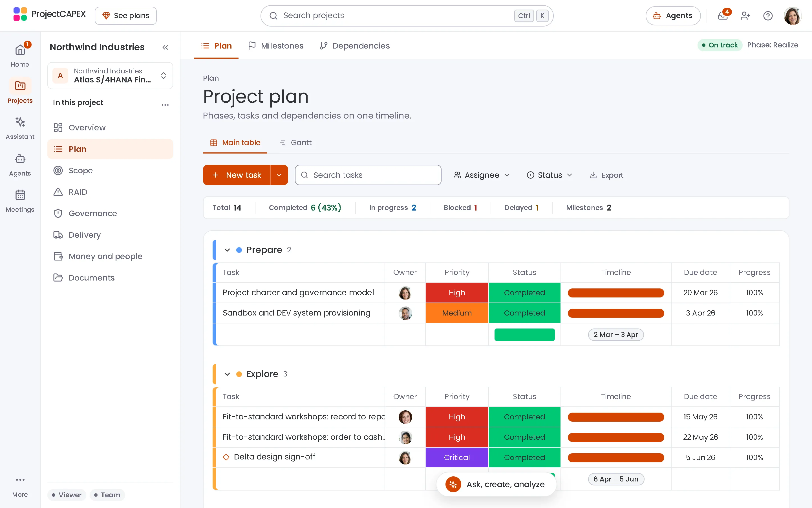The height and width of the screenshot is (508, 812).
Task: Click the 6 Apr – 5 Jun date range pill
Action: (616, 479)
